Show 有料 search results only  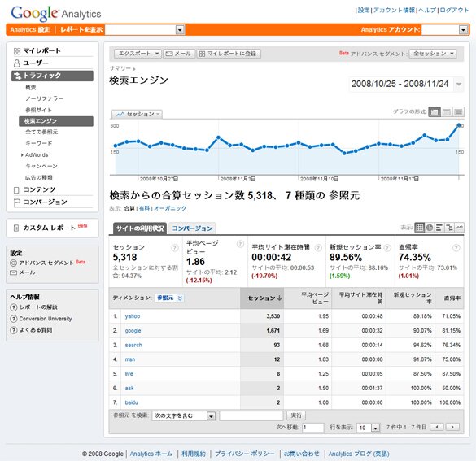145,208
